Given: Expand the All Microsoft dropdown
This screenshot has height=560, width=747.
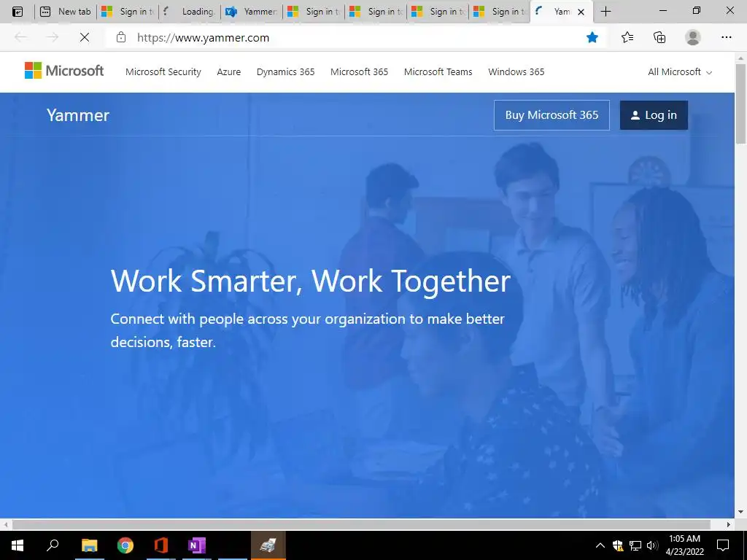Looking at the screenshot, I should pyautogui.click(x=680, y=72).
